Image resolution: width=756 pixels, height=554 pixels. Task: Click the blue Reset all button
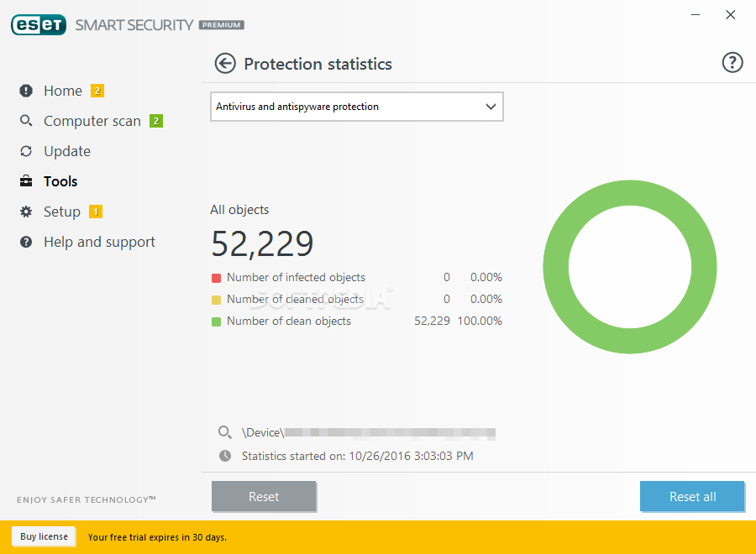point(692,496)
